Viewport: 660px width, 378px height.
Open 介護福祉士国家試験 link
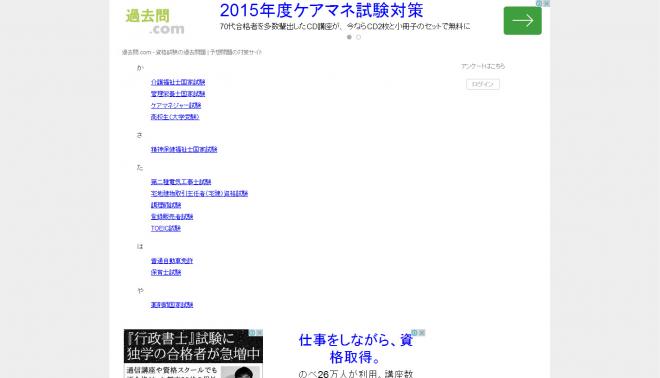point(178,82)
